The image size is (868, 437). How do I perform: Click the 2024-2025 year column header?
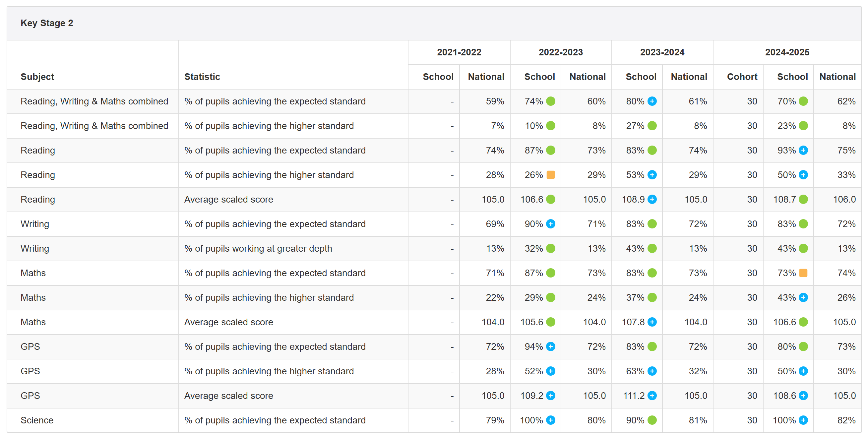tap(787, 52)
